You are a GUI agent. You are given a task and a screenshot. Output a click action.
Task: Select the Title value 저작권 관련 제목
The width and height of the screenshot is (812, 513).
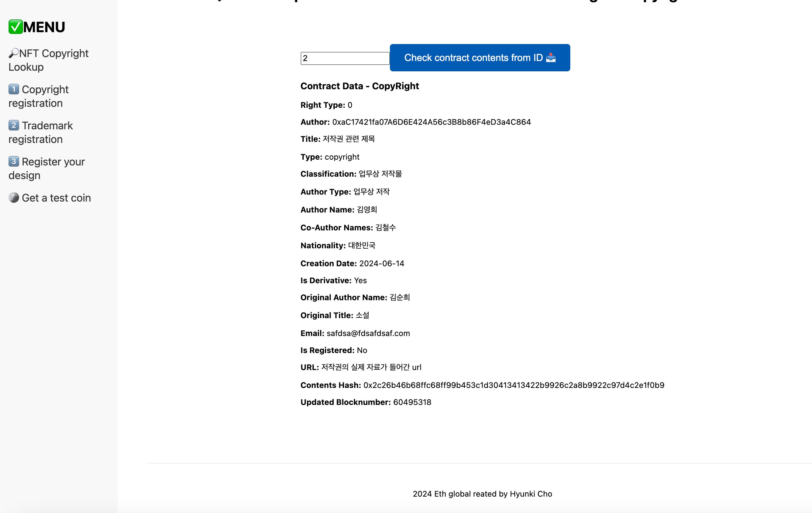coord(349,139)
